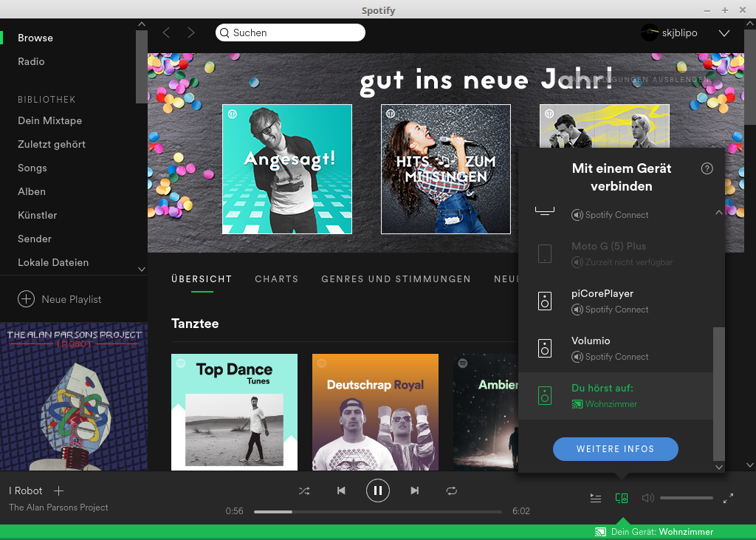
Task: Click the sidebar scroll up arrow
Action: pos(141,24)
